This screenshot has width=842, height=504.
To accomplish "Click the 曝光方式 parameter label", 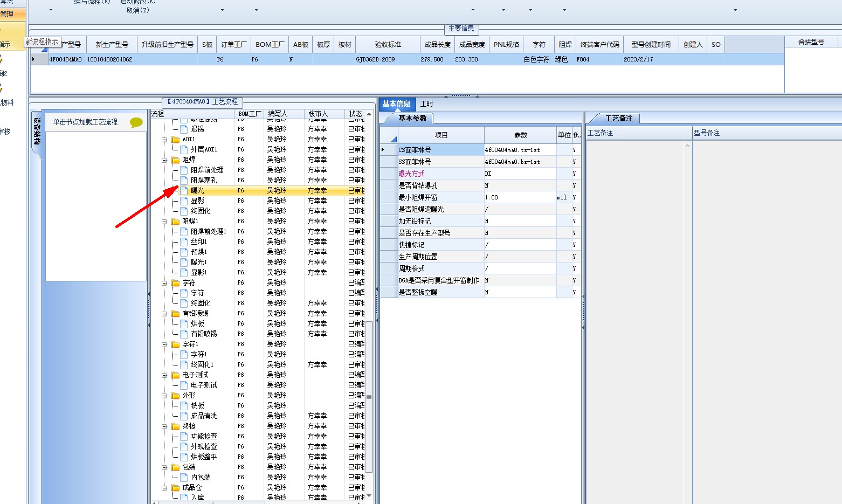I will [x=411, y=174].
